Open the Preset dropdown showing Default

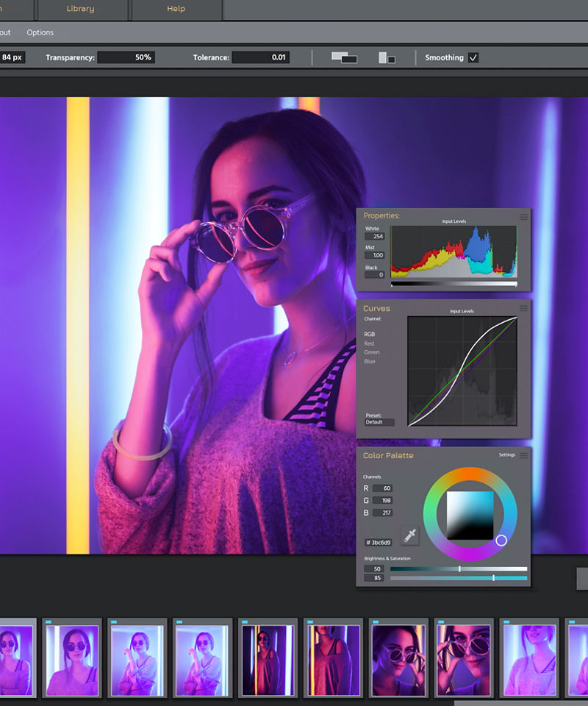(379, 422)
